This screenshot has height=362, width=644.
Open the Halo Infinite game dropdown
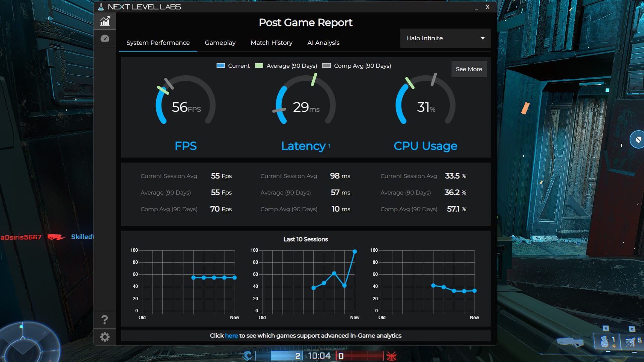pos(445,38)
